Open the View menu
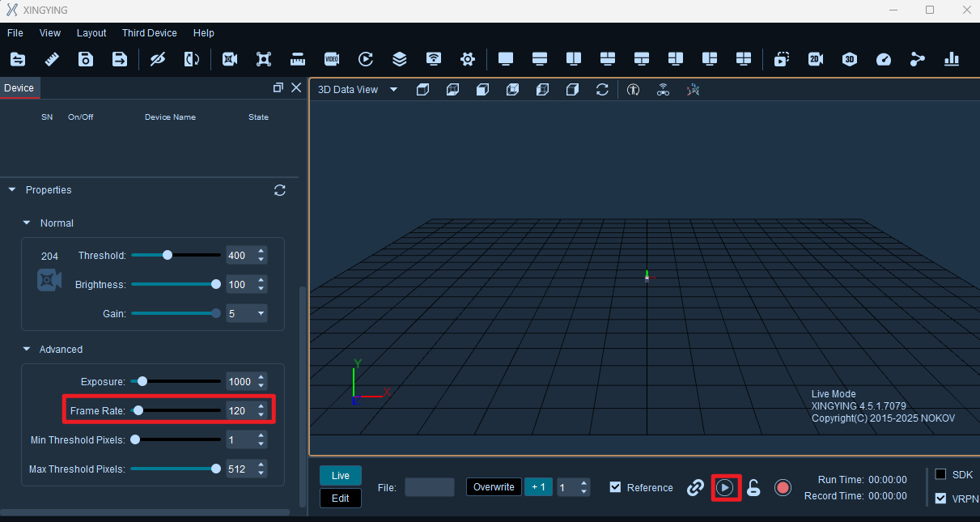This screenshot has height=522, width=980. tap(50, 33)
